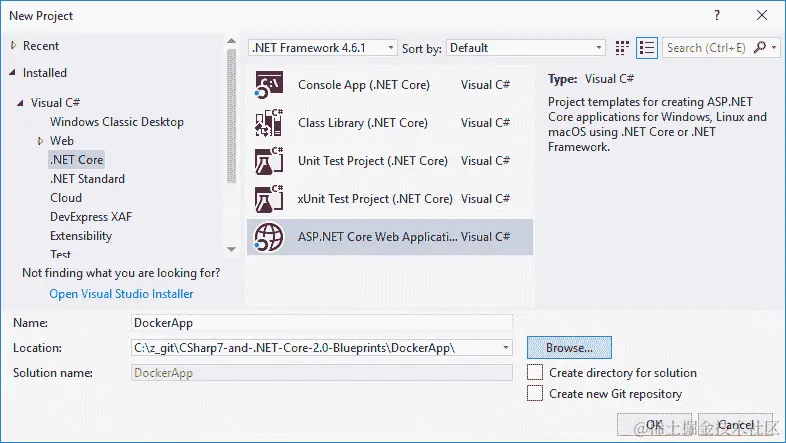Switch to small icons grid view
This screenshot has width=786, height=443.
pos(622,48)
